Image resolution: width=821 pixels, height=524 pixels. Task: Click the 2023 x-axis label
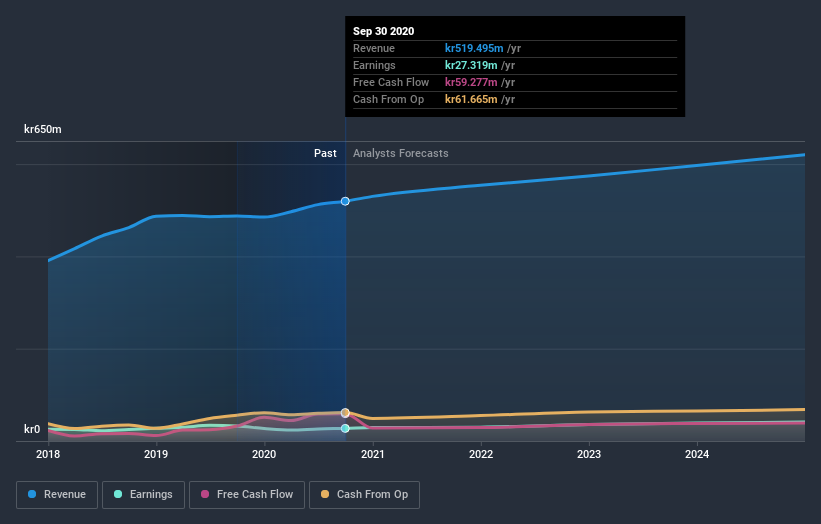589,454
